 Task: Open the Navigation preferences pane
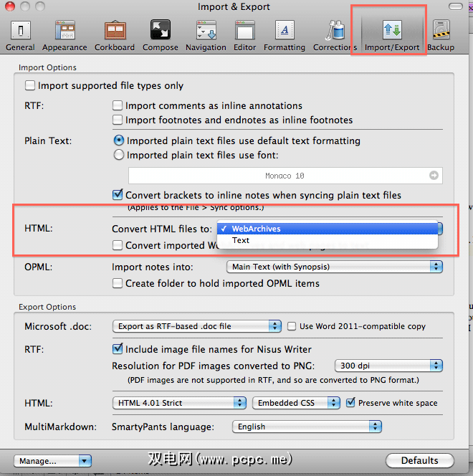tap(206, 36)
